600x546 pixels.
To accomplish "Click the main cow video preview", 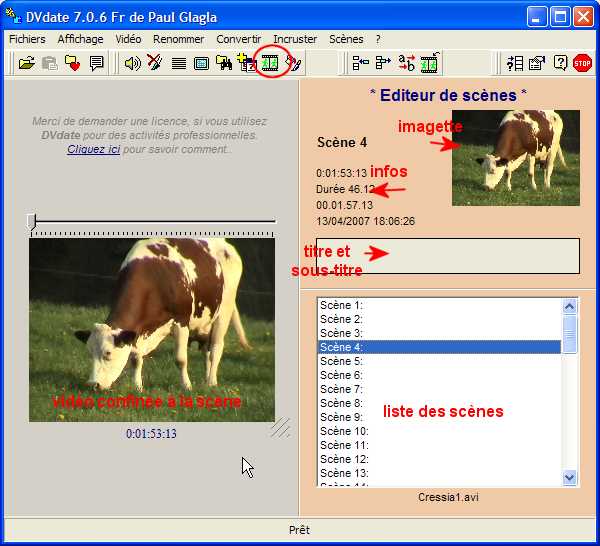I will click(x=152, y=330).
